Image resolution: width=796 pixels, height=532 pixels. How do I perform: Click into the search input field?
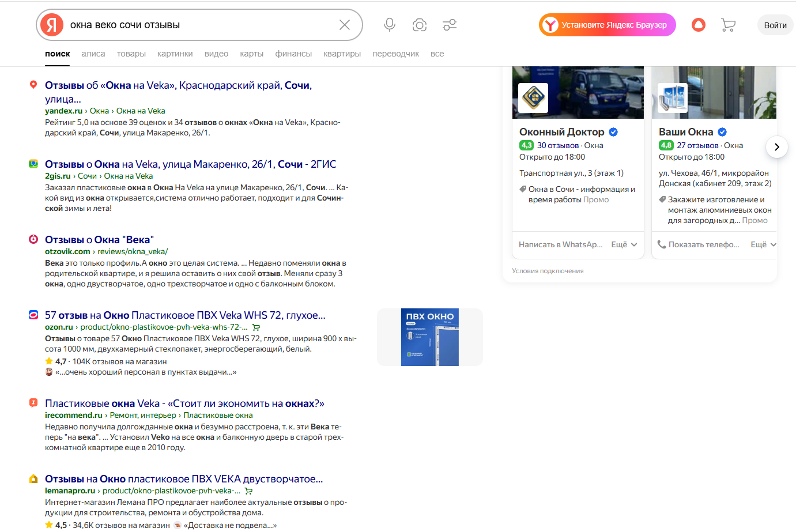point(196,25)
